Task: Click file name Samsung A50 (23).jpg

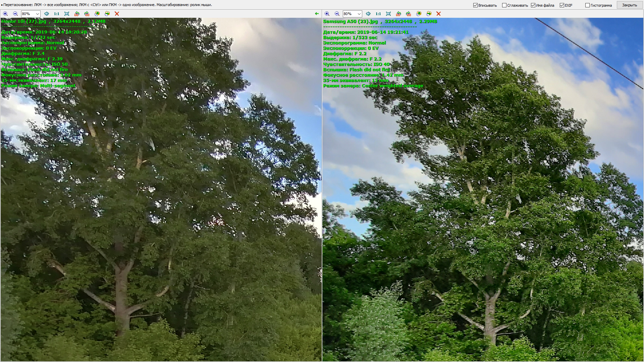Action: pyautogui.click(x=351, y=21)
